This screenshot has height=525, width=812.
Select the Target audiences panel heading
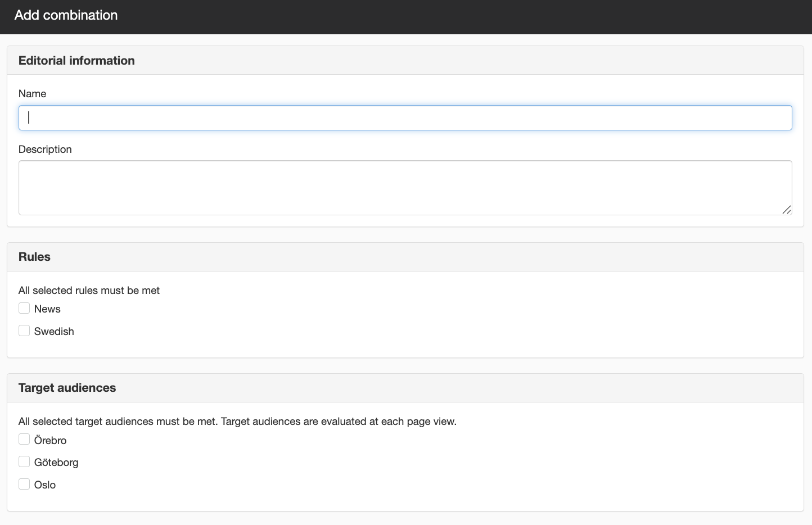pos(67,387)
